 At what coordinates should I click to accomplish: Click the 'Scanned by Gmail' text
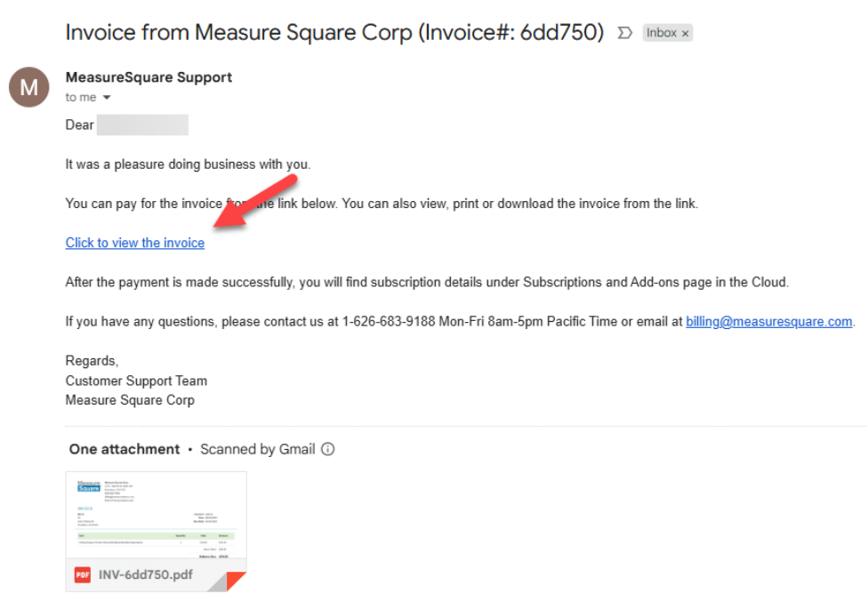pos(257,449)
